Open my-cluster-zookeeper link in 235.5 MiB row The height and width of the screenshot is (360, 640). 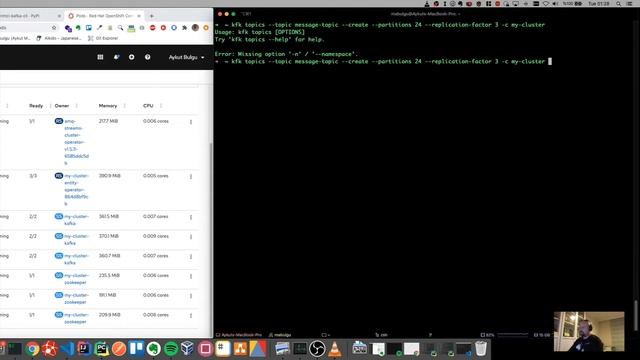pos(76,279)
